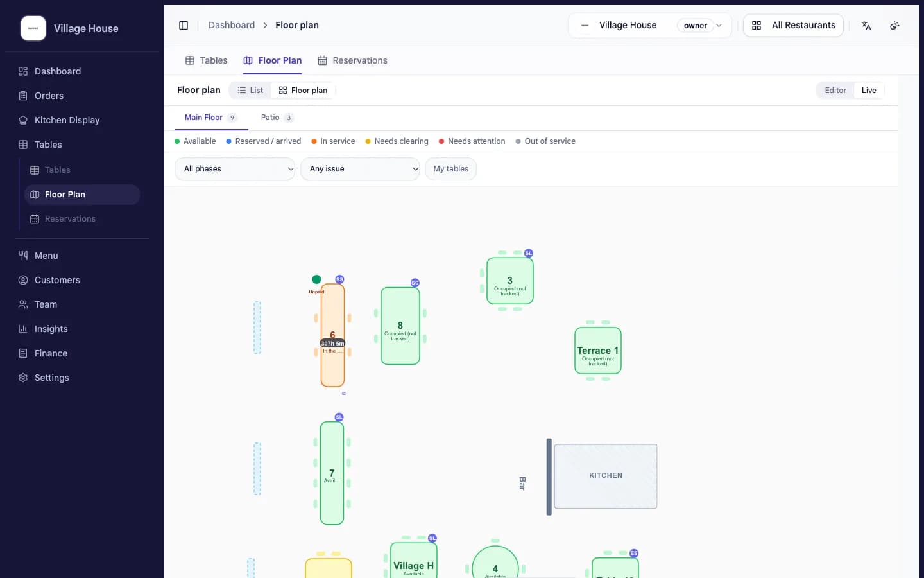Click the KITCHEN area on floor plan
Image resolution: width=924 pixels, height=578 pixels.
606,476
